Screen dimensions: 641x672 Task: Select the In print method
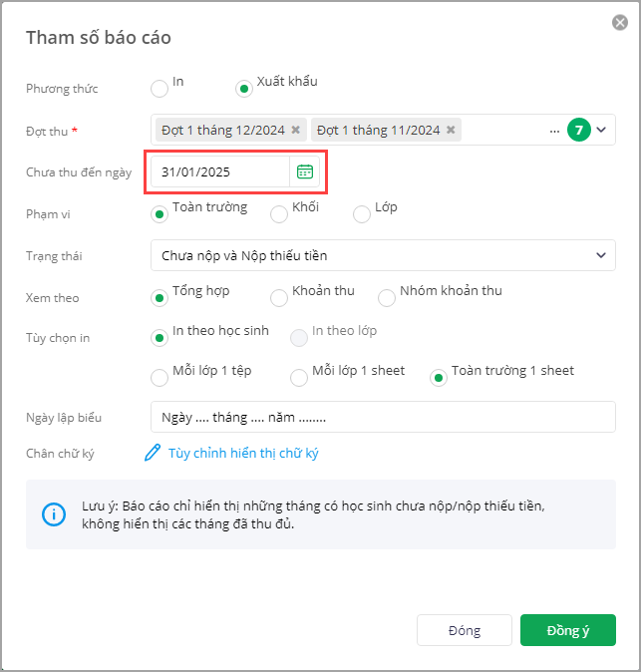[160, 89]
